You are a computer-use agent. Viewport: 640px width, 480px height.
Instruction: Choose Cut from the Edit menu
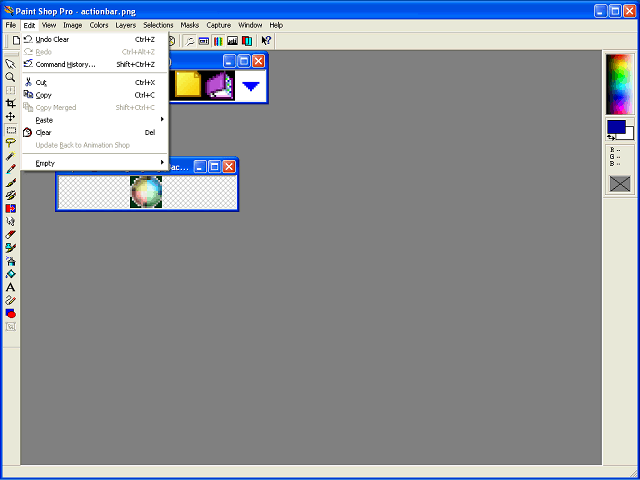[95, 82]
